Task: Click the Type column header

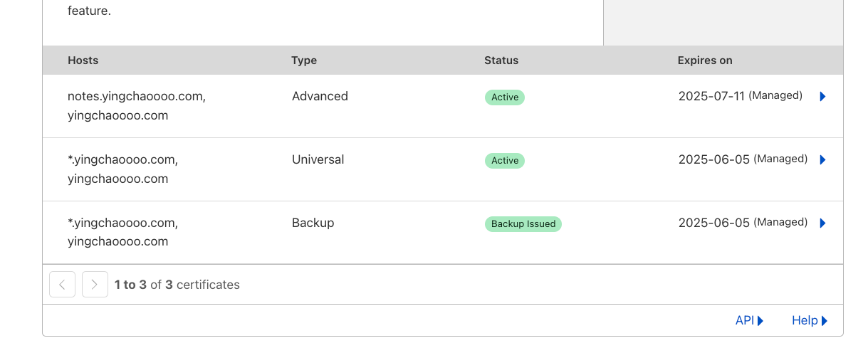Action: 304,60
